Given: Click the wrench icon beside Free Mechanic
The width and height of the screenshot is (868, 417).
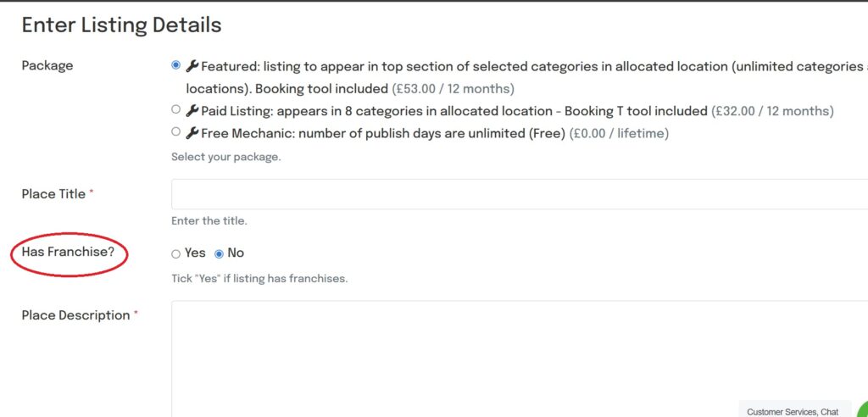Looking at the screenshot, I should pyautogui.click(x=192, y=133).
